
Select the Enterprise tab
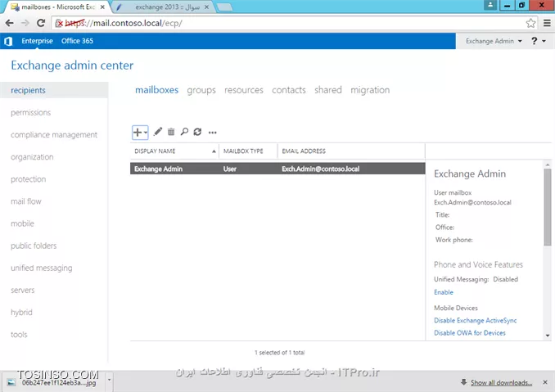37,41
